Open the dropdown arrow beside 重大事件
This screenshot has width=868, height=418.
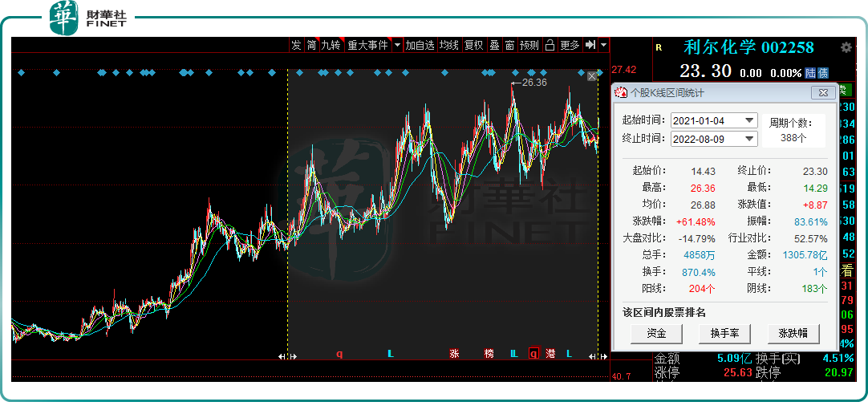coord(397,46)
